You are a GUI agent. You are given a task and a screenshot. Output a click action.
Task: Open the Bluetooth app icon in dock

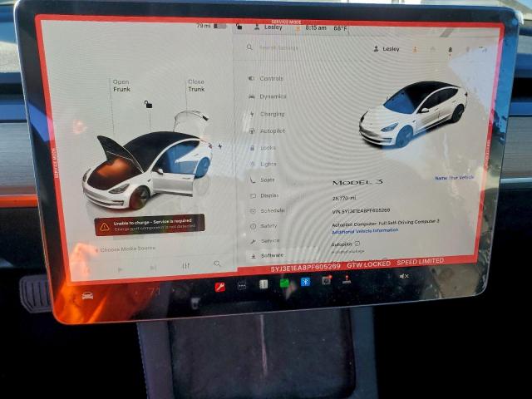[x=305, y=282]
